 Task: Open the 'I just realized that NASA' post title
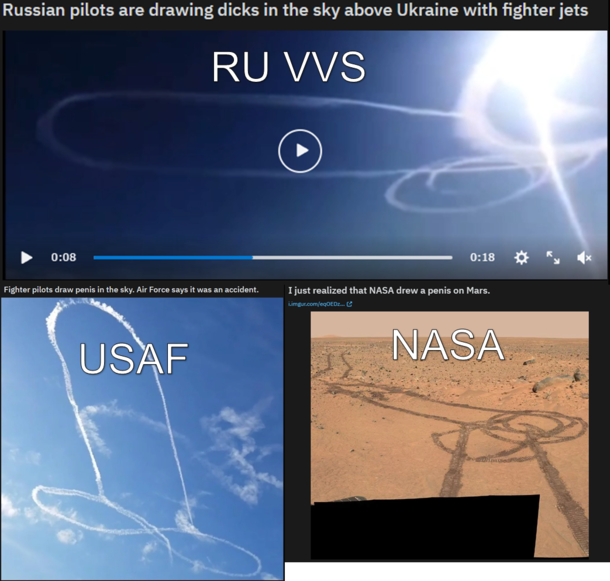[x=389, y=290]
